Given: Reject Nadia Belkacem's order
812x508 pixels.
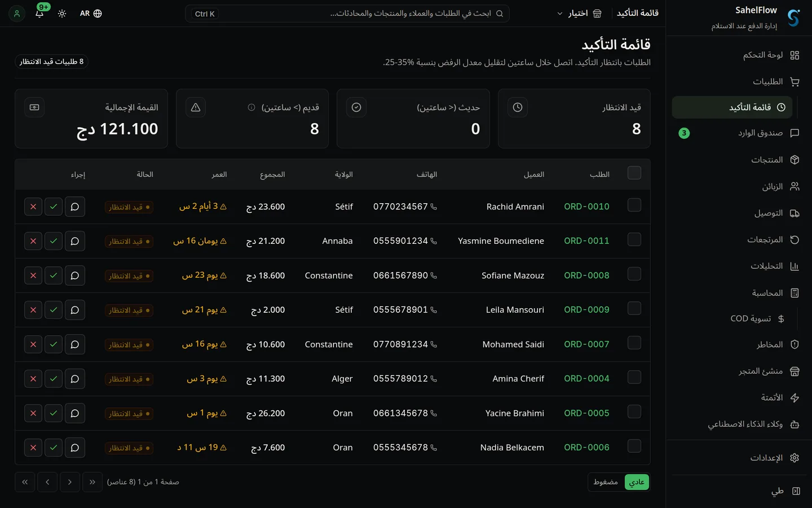Looking at the screenshot, I should pos(33,448).
